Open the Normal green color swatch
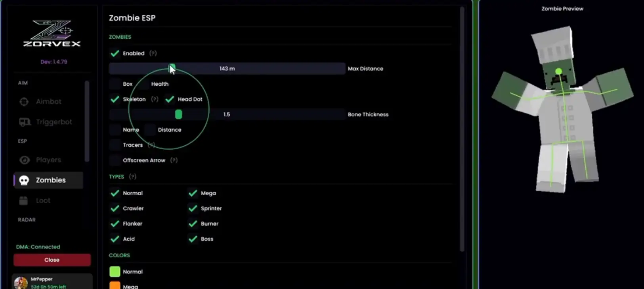Screen dimensions: 644x289 [x=115, y=272]
